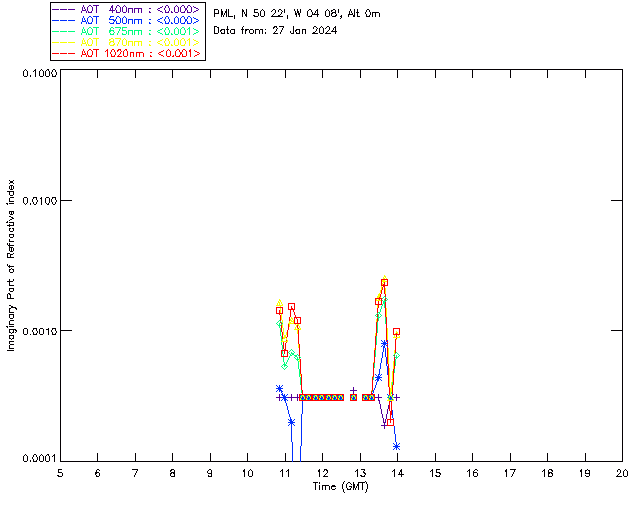Click the isolated purple plus marker above the flat line

coord(353,391)
